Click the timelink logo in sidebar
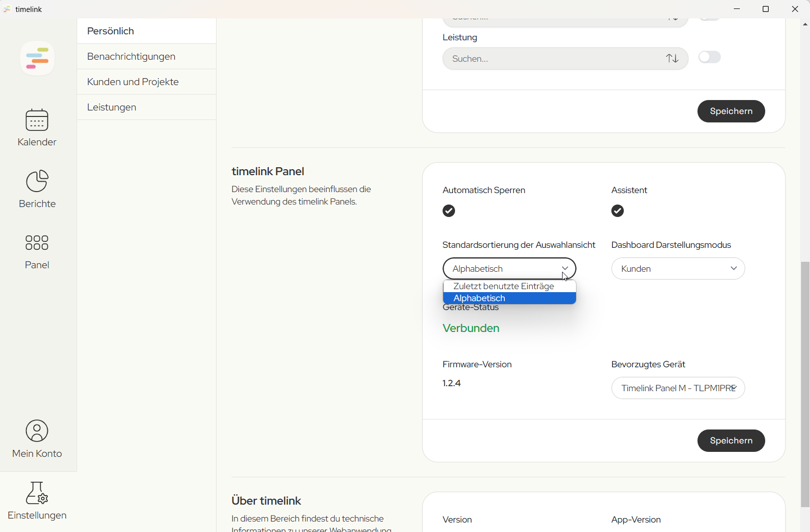Screen dimensions: 810x532 pyautogui.click(x=37, y=58)
